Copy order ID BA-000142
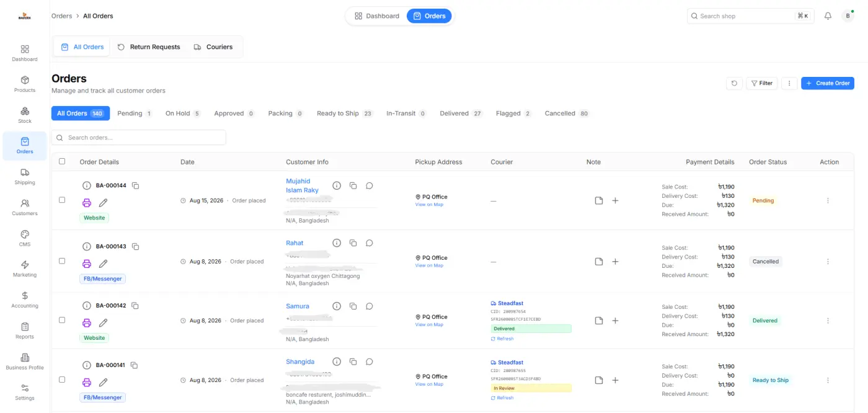868x413 pixels. 135,306
